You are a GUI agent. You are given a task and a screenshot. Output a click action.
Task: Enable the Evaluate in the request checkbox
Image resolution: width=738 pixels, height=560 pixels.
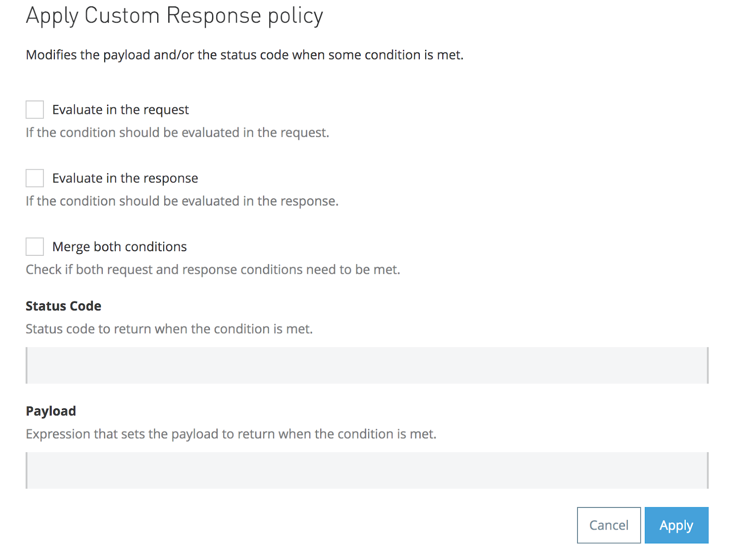(34, 109)
